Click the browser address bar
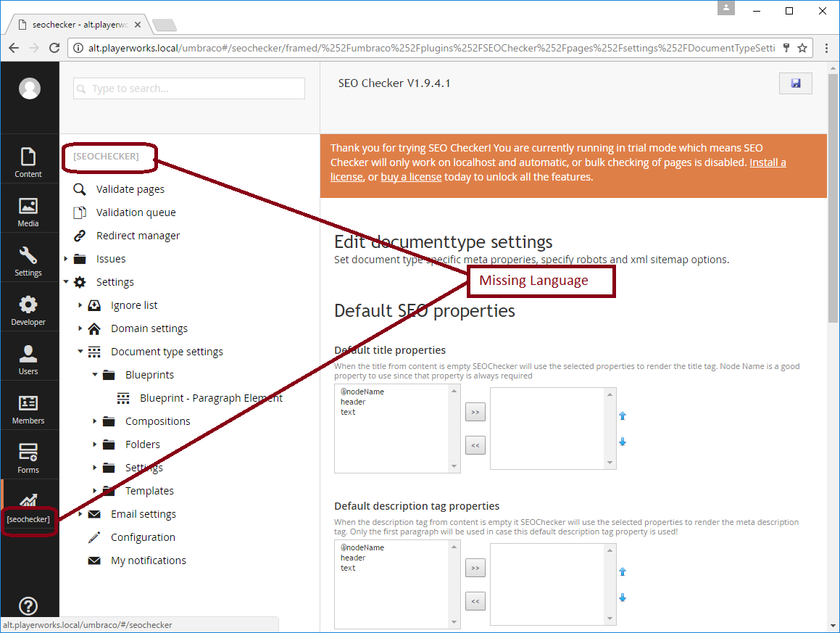This screenshot has height=633, width=840. click(431, 48)
